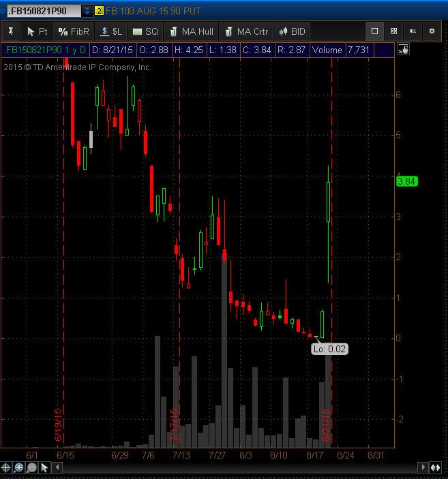Click the hand cursor data icon
The image size is (448, 479).
point(403,50)
